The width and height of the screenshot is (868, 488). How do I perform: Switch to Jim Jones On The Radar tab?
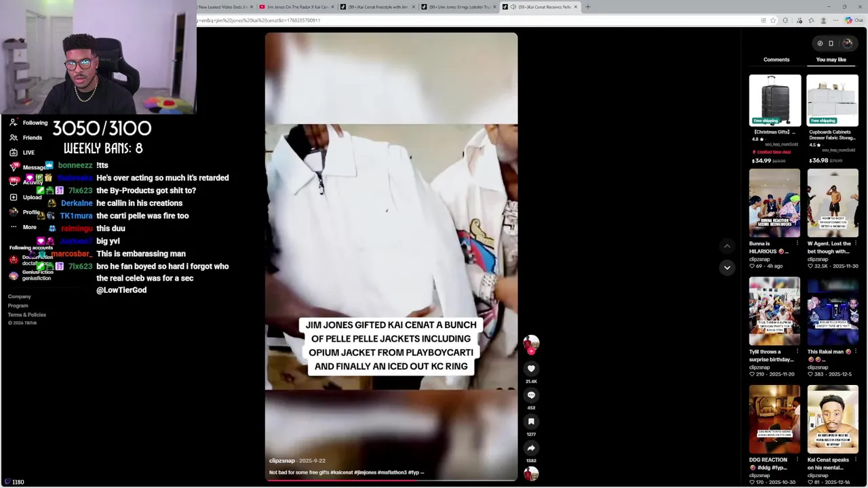[296, 7]
